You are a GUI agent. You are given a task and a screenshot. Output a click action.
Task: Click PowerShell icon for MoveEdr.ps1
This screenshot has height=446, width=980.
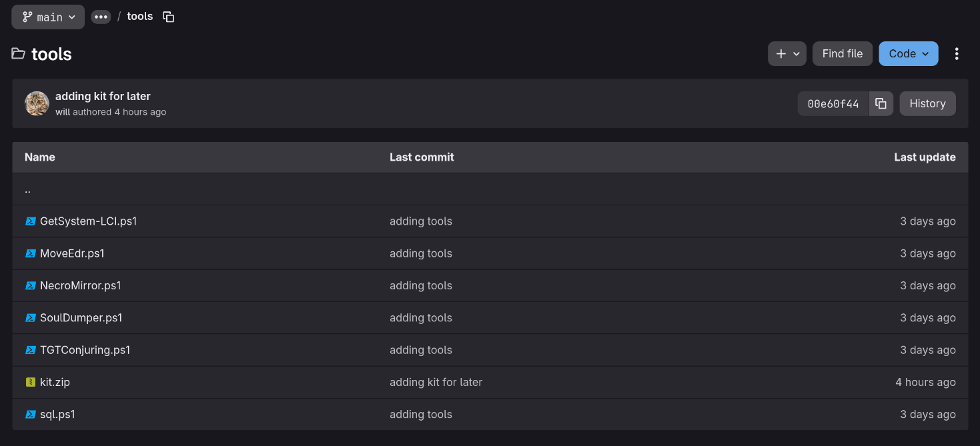pyautogui.click(x=30, y=253)
